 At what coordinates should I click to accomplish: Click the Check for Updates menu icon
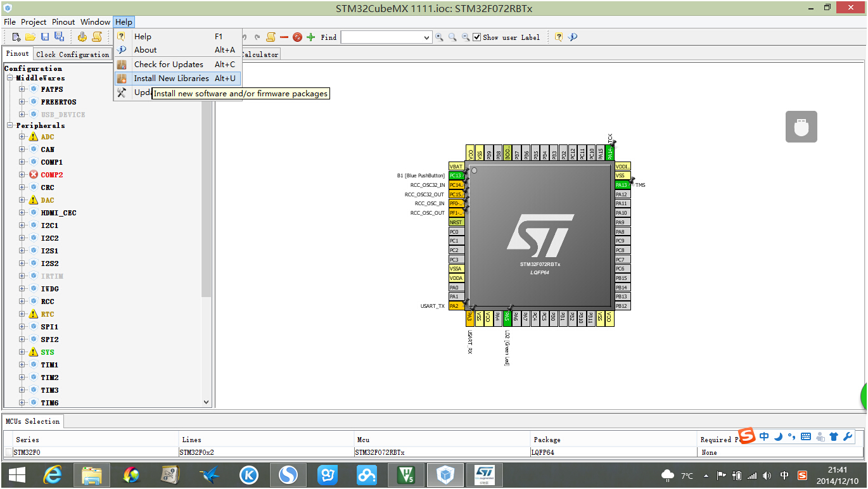[x=122, y=65]
